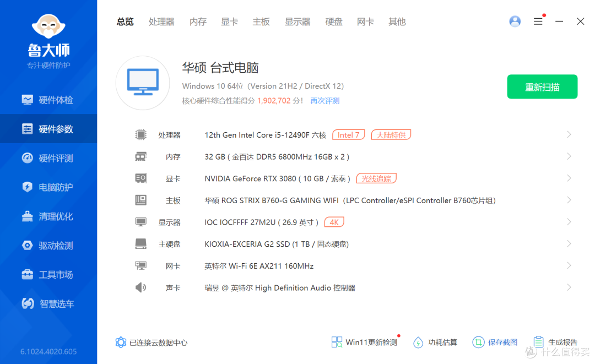Image resolution: width=595 pixels, height=364 pixels.
Task: Go to 硬件评测 benchmark section
Action: coord(48,158)
